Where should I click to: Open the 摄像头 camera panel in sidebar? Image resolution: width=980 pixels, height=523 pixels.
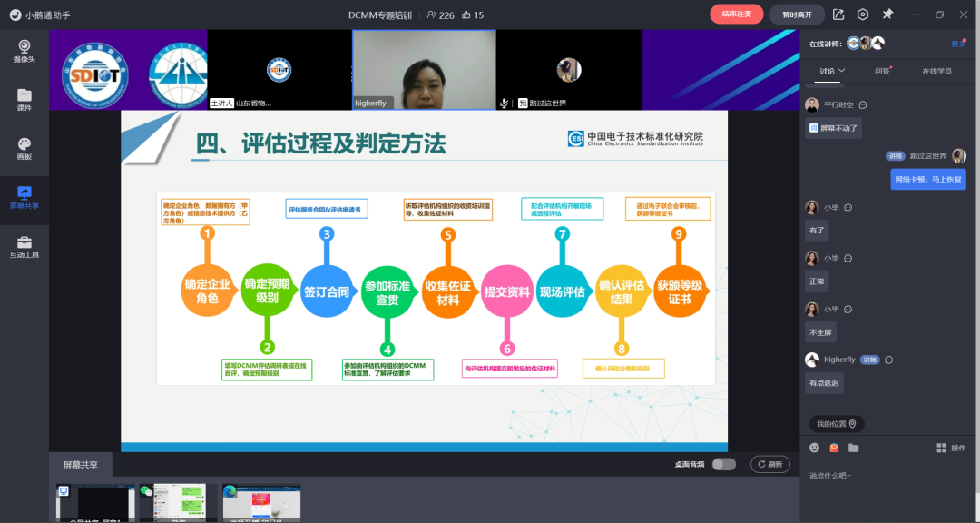click(24, 50)
